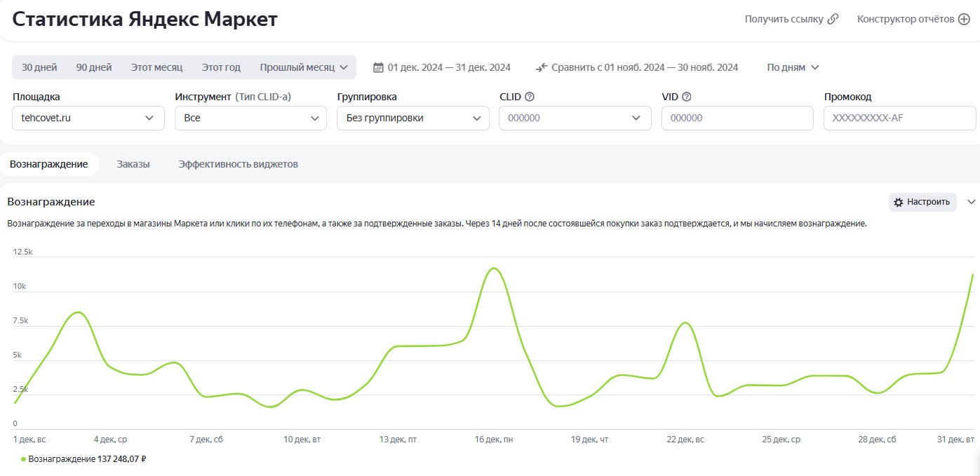Screen dimensions: 980x476
Task: Click the 19 дек, чт axis label
Action: [x=589, y=440]
